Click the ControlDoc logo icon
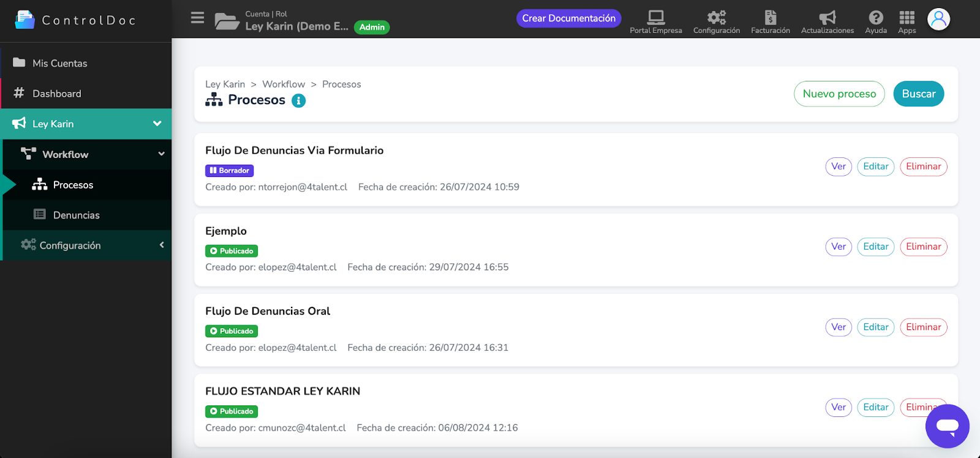This screenshot has width=980, height=458. coord(24,20)
